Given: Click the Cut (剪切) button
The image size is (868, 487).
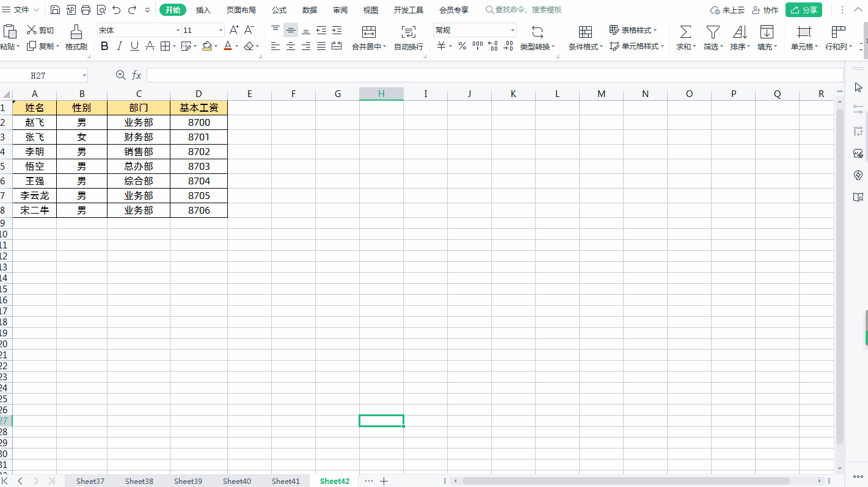Looking at the screenshot, I should coord(40,30).
